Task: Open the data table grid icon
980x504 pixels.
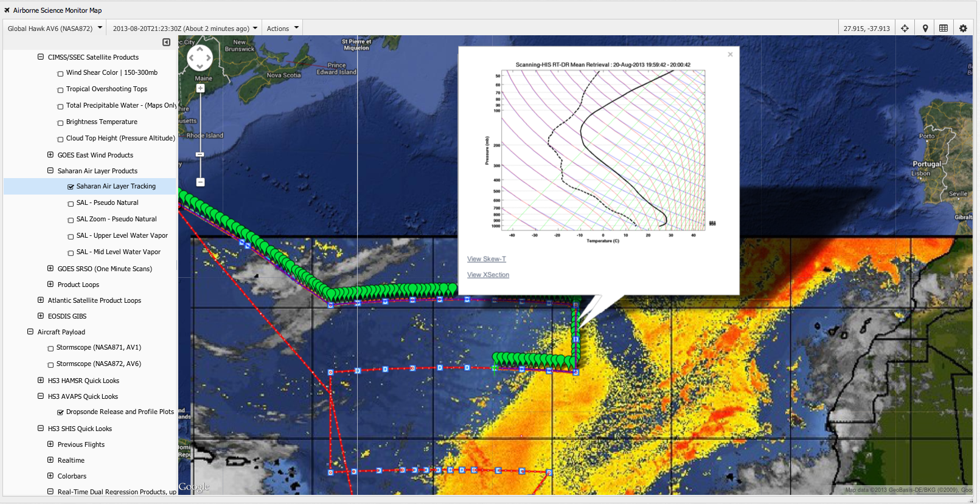Action: click(944, 29)
